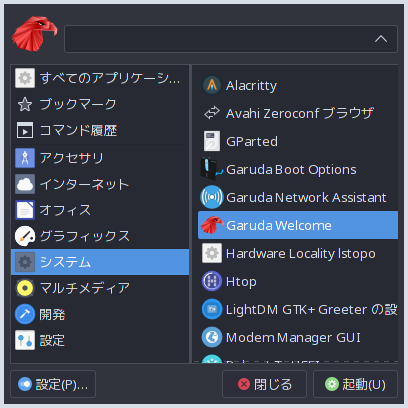Click the インターネット cloud icon
The width and height of the screenshot is (408, 408).
(x=25, y=184)
